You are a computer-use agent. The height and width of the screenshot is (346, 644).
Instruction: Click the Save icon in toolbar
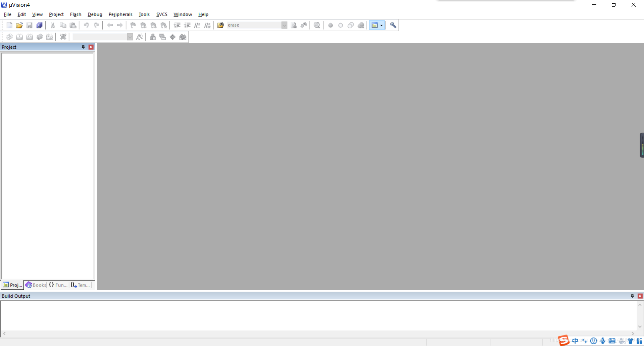pos(29,25)
